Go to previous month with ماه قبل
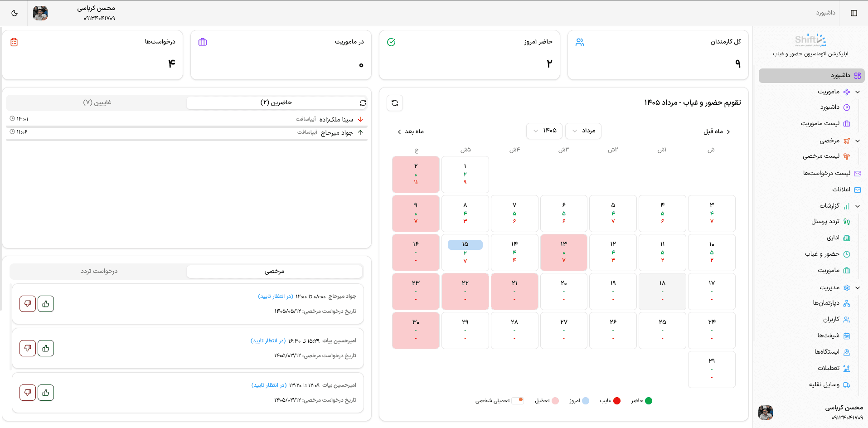Screen dimensions: 868x428 [717, 131]
